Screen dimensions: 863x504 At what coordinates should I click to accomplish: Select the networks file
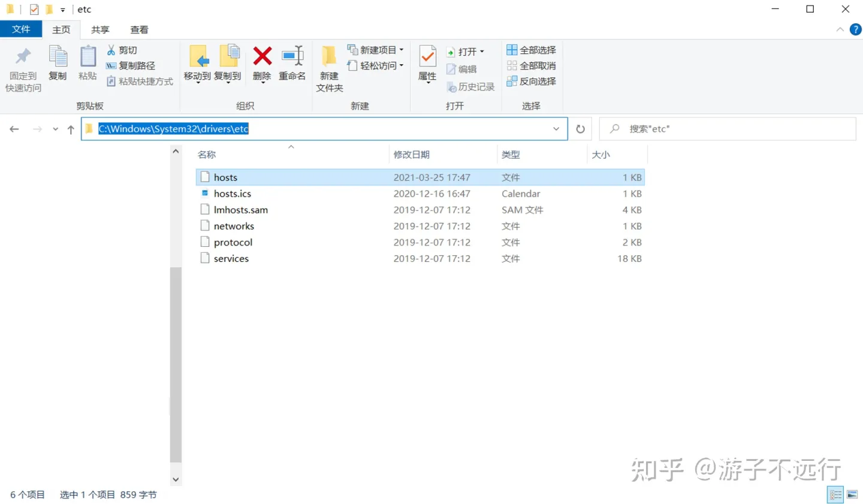click(420, 226)
